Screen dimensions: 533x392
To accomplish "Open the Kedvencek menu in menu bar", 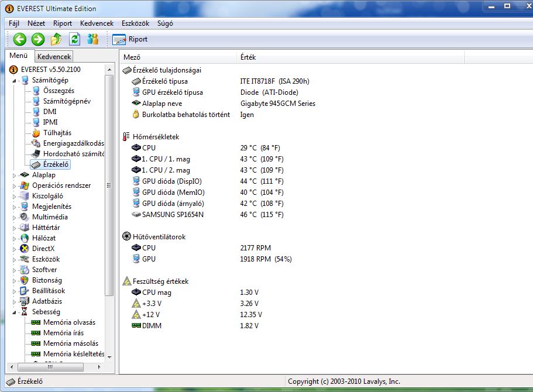I will [97, 23].
